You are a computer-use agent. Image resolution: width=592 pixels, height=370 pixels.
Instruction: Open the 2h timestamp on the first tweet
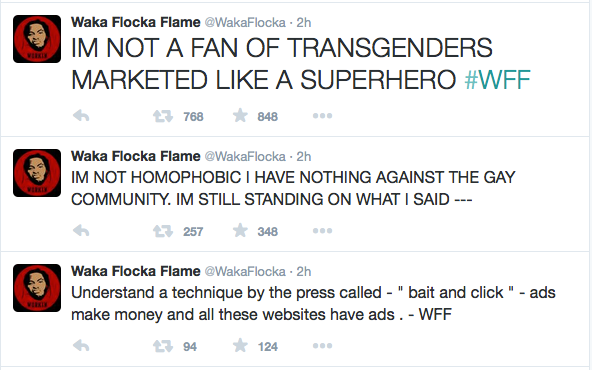(304, 23)
